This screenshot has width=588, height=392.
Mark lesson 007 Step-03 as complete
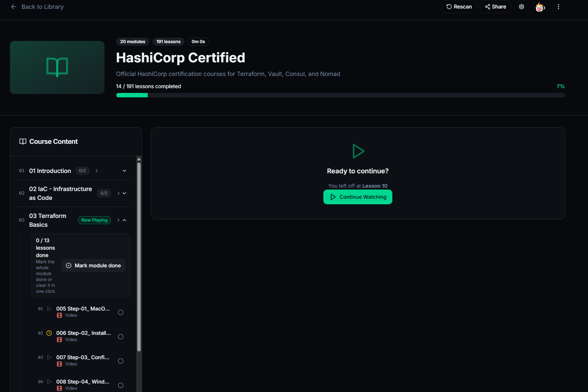pyautogui.click(x=121, y=361)
